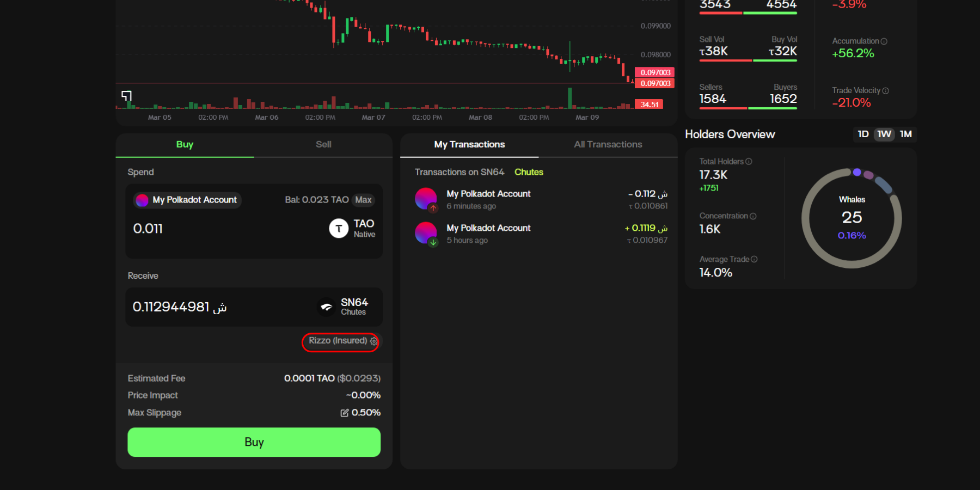Viewport: 980px width, 490px height.
Task: Click the Whales donut chart ring
Action: point(805,218)
